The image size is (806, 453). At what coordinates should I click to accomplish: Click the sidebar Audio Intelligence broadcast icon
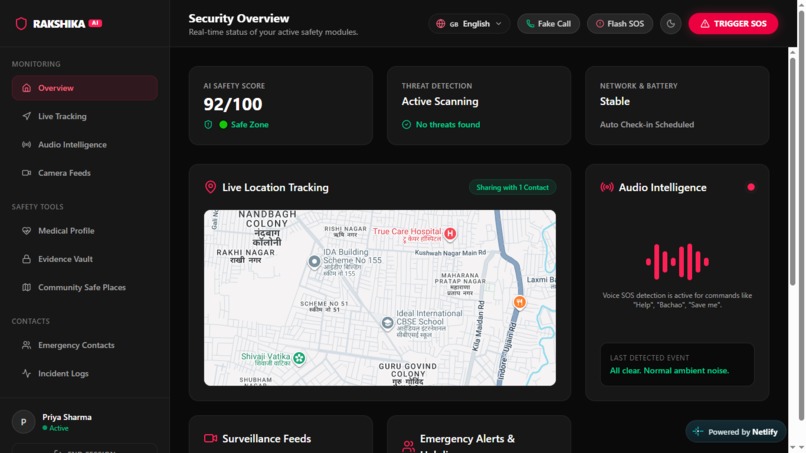[x=26, y=144]
